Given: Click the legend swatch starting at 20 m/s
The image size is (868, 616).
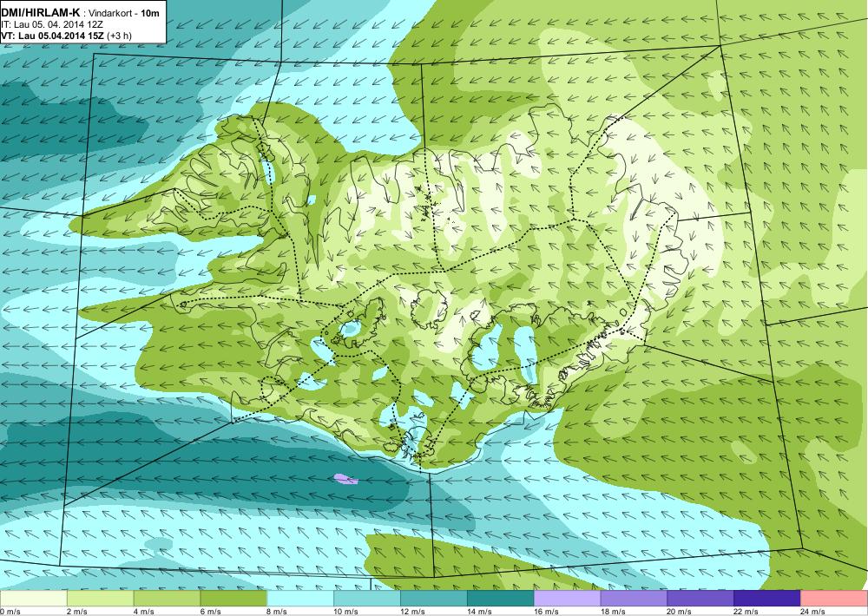Looking at the screenshot, I should 700,599.
